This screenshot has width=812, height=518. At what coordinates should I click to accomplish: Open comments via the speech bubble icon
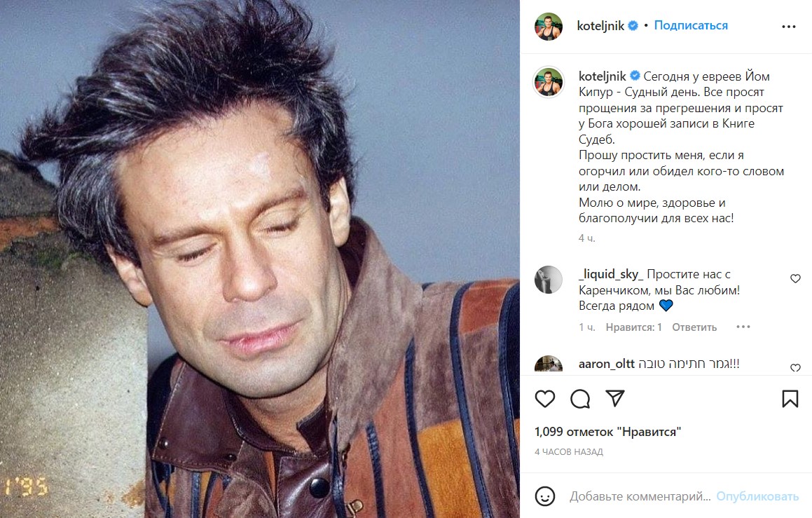[x=580, y=399]
